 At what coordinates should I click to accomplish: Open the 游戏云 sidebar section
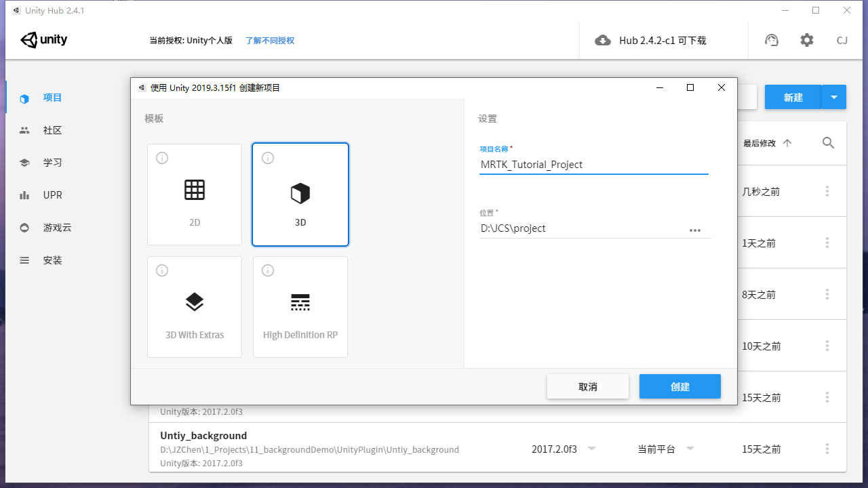tap(52, 227)
